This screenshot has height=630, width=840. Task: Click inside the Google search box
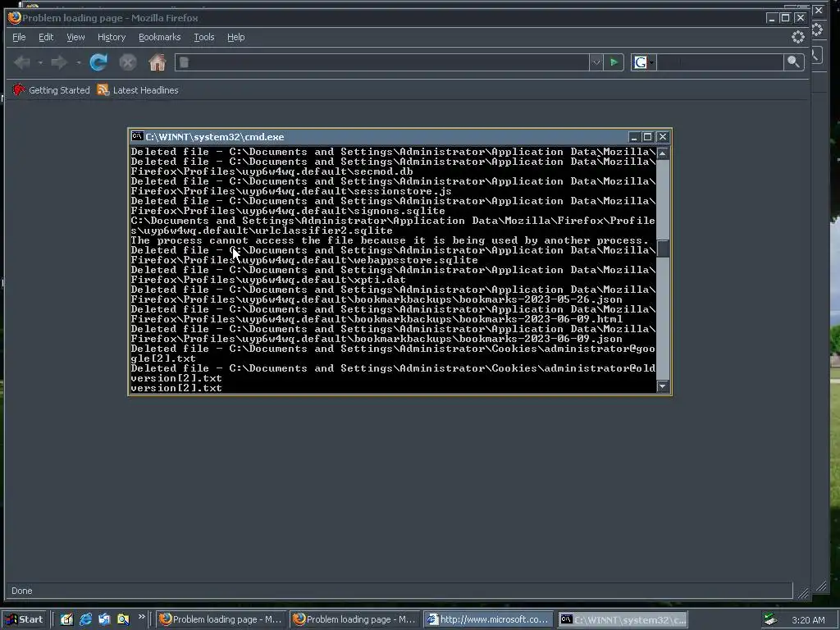tap(719, 62)
